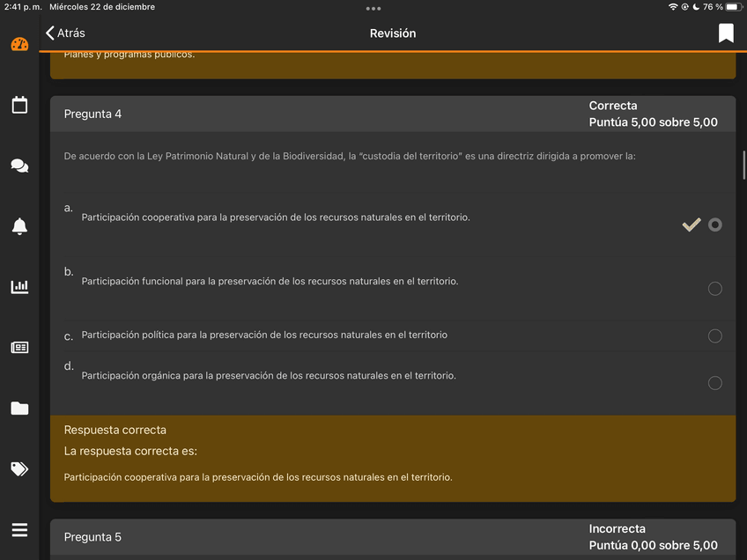Click the vertical scrollbar on the right edge
Screen dimensions: 747x560
(743, 166)
